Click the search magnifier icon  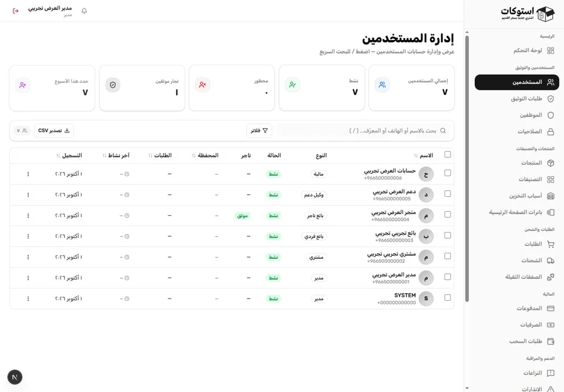point(443,130)
